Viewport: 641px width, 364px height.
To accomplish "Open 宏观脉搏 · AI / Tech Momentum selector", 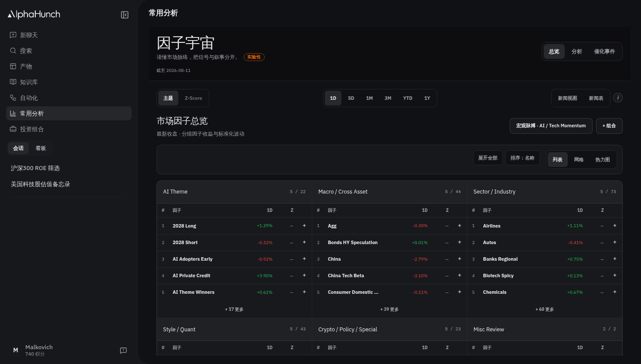I will coord(551,126).
